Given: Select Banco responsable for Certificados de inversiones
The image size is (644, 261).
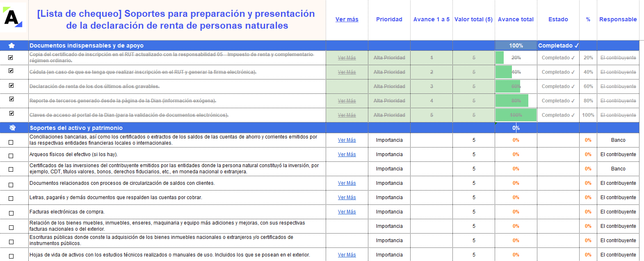Looking at the screenshot, I should [618, 169].
